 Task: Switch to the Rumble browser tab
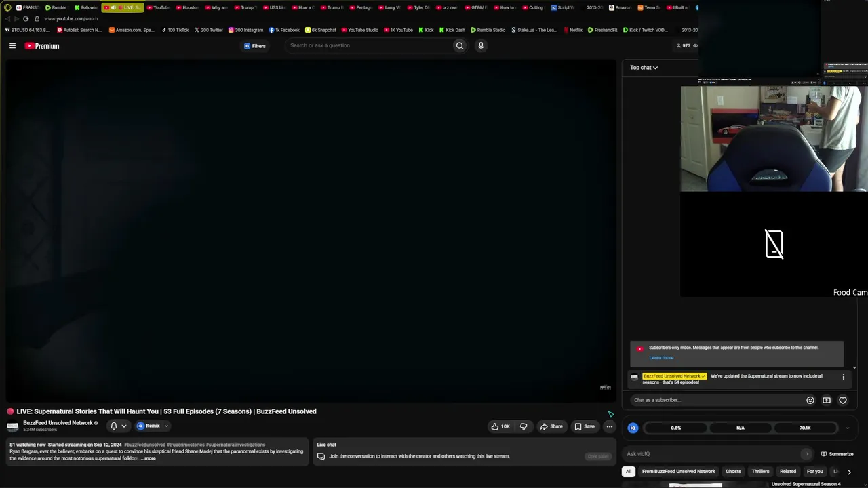(56, 7)
